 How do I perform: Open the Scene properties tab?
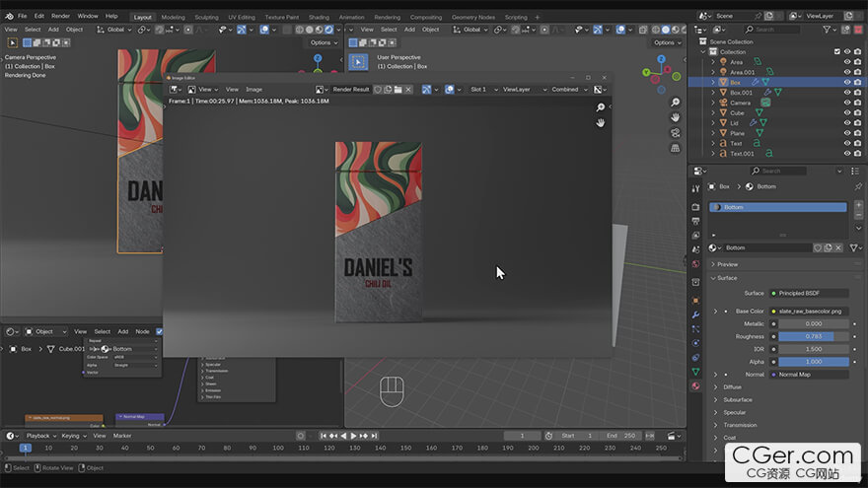tap(695, 249)
